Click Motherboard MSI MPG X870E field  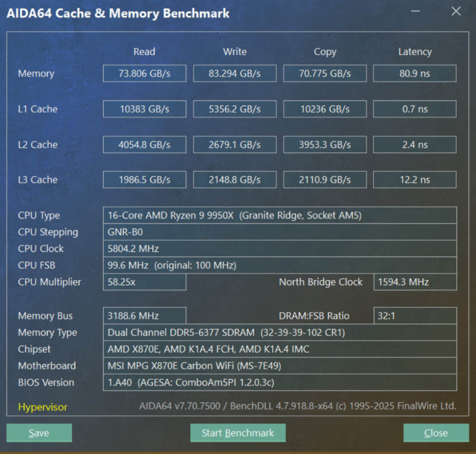[280, 366]
